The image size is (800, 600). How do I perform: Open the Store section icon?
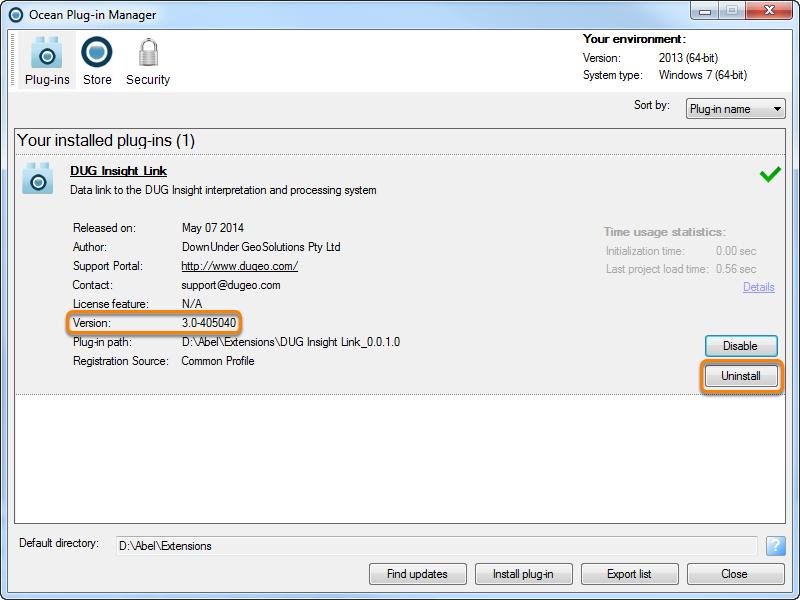[x=97, y=61]
